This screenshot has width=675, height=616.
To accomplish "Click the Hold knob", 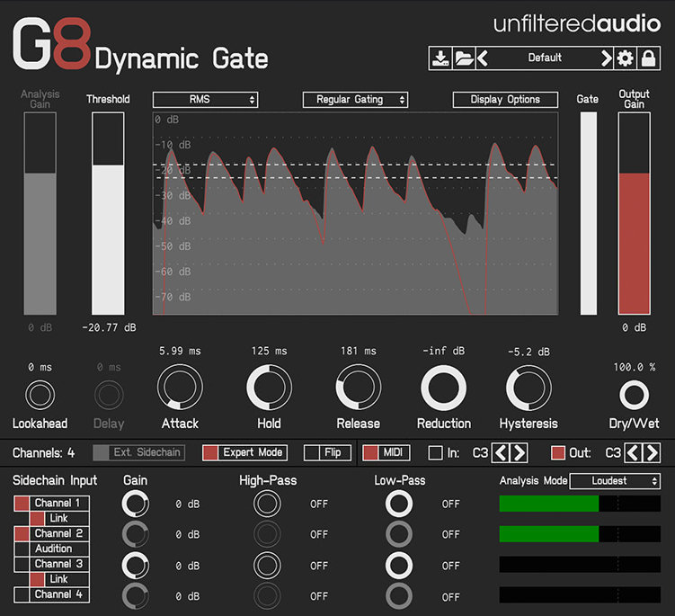I will click(269, 387).
